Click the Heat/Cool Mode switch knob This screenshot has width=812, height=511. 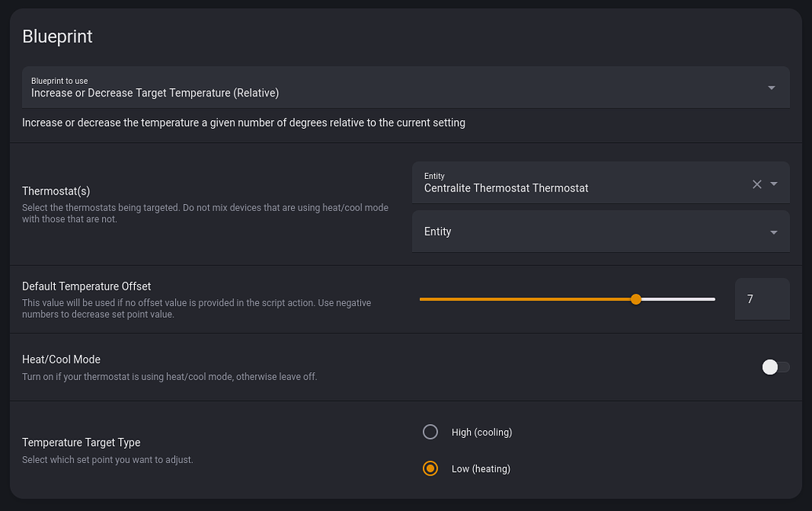[768, 367]
